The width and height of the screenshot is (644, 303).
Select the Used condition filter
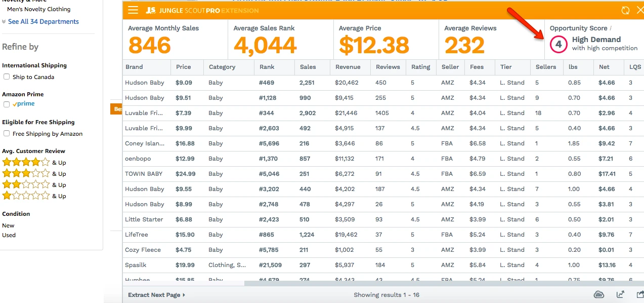point(9,235)
